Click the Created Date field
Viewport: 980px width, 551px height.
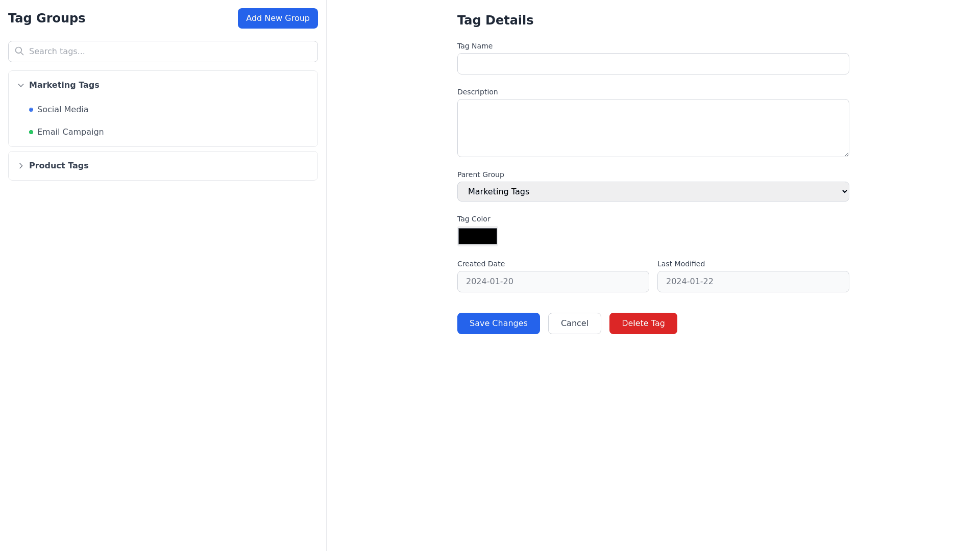(553, 282)
